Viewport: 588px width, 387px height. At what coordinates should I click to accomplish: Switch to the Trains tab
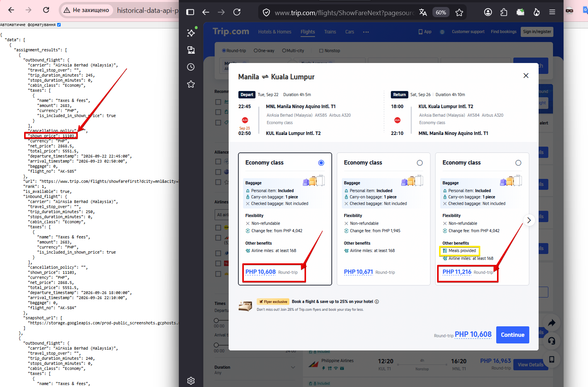click(x=330, y=32)
